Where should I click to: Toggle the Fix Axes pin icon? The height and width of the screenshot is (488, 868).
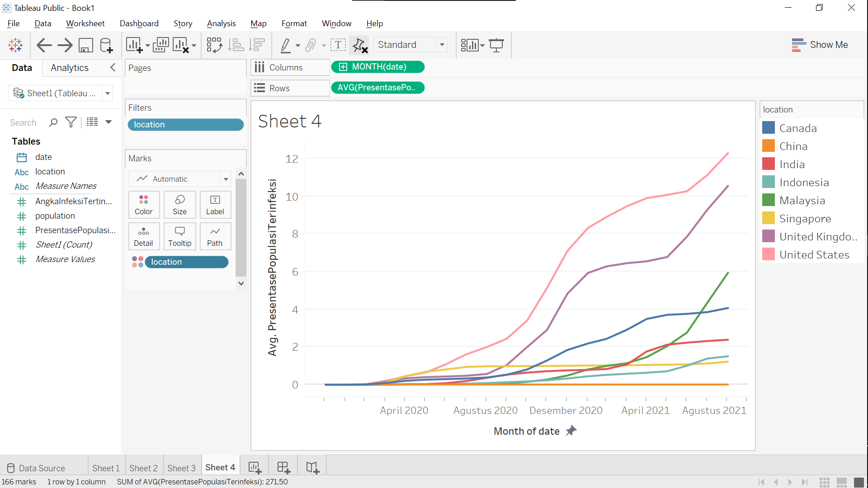(359, 45)
